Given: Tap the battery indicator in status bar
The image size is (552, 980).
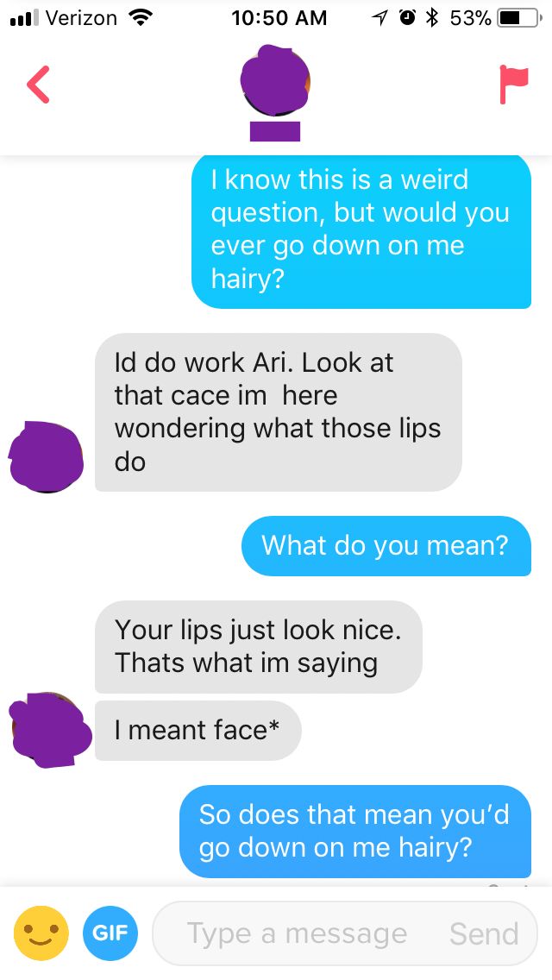Looking at the screenshot, I should (517, 18).
